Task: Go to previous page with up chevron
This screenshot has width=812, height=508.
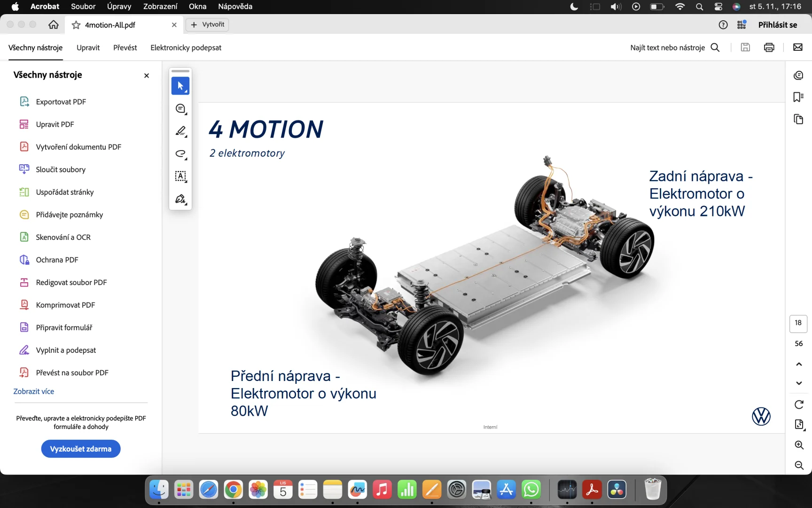Action: coord(798,364)
